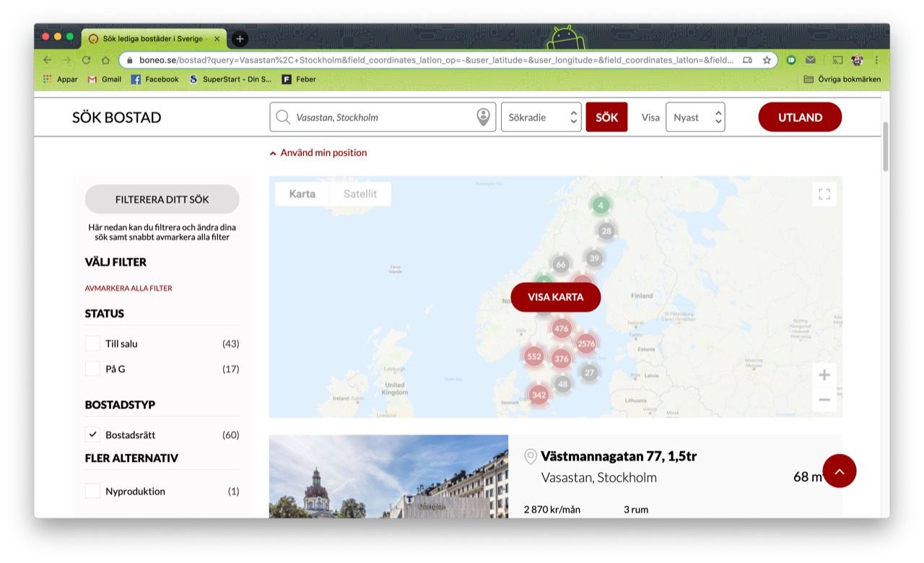Click the grey cluster marker 27
This screenshot has height=563, width=924.
[590, 372]
